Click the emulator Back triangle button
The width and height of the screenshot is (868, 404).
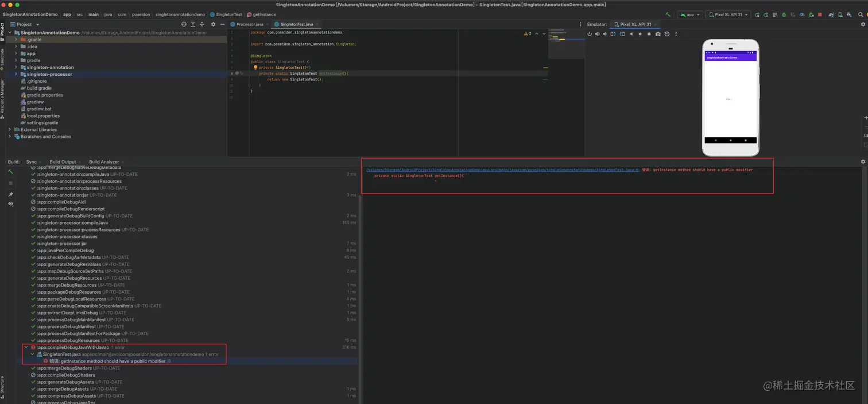coord(631,34)
